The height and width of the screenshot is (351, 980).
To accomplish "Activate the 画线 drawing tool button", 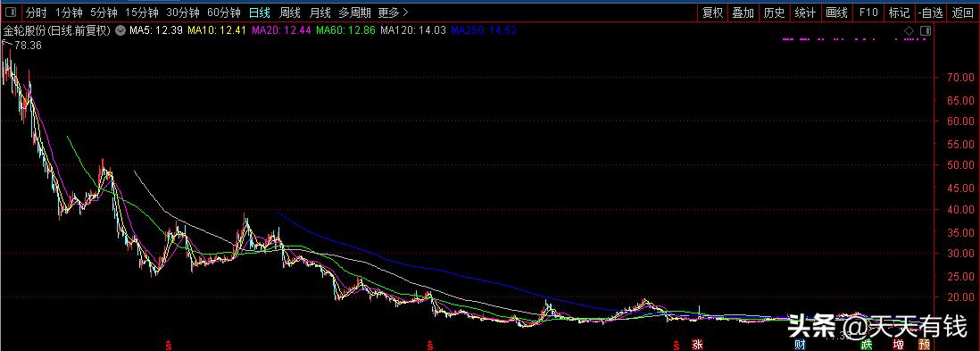I will tap(836, 13).
